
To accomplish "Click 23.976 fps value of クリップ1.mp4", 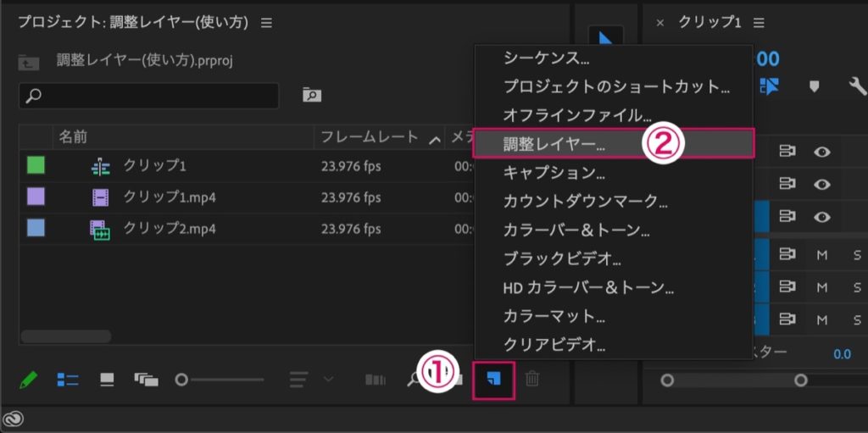I will pos(351,197).
